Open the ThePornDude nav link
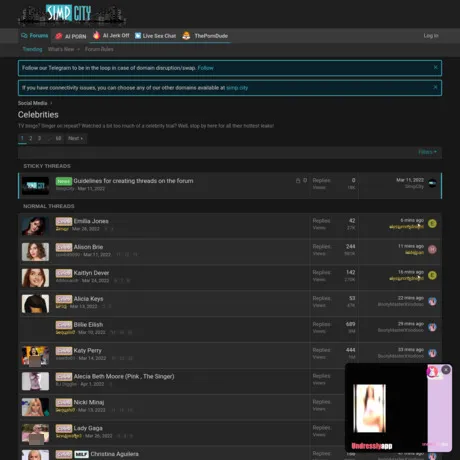The width and height of the screenshot is (460, 460). 211,36
